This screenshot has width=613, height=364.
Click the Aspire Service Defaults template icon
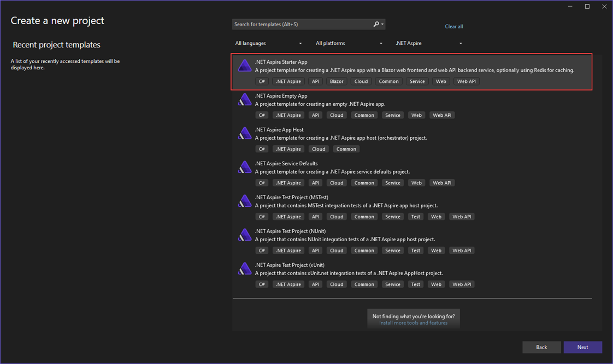pos(245,168)
